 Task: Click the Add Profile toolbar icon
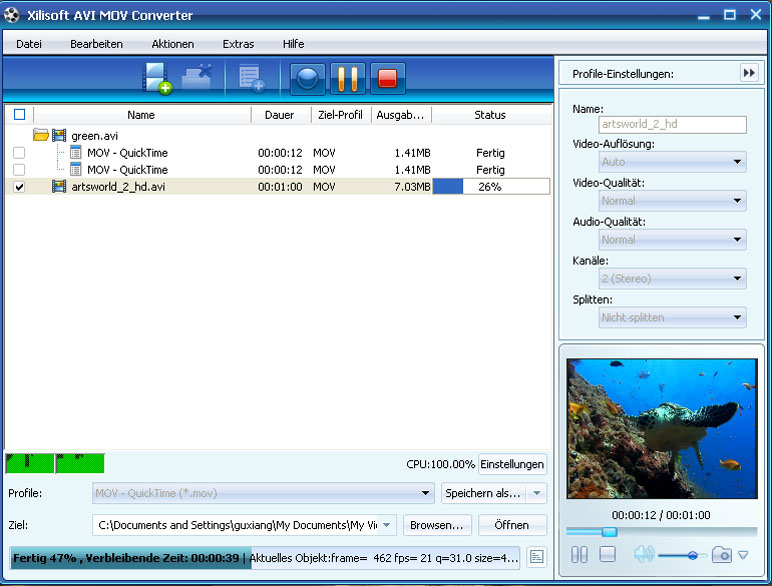click(x=252, y=79)
